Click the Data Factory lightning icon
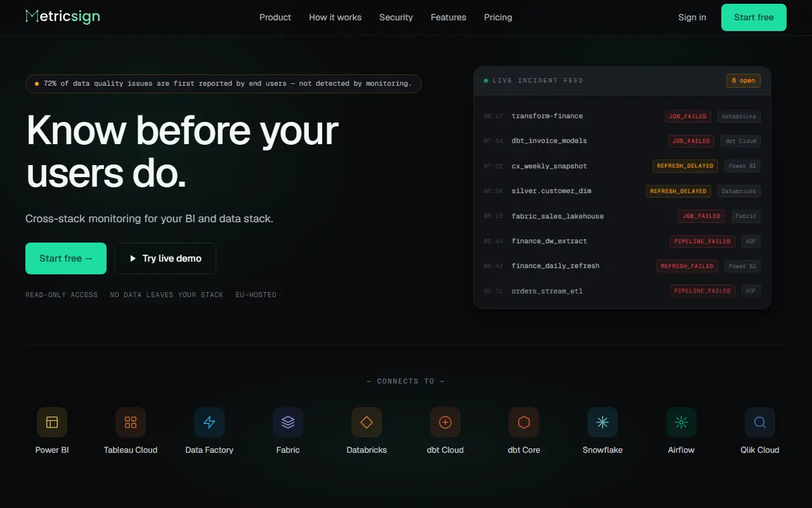 point(209,422)
